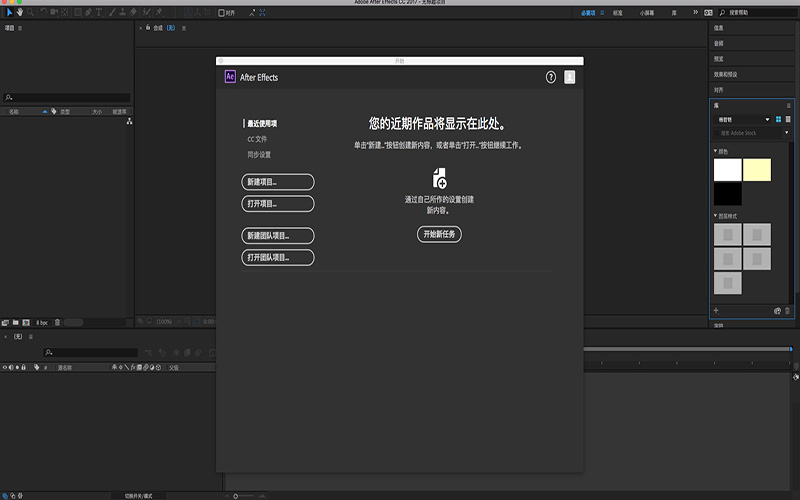Click the 新建团队项目 button
Screen dimensions: 800x500
278,236
